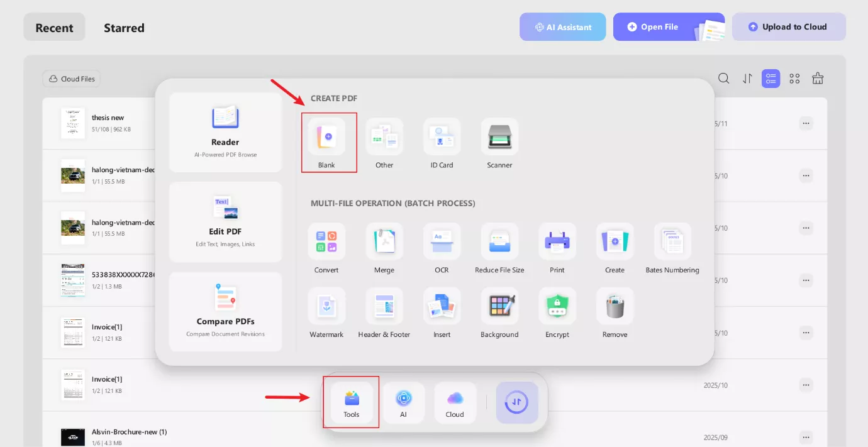This screenshot has height=447, width=868.
Task: Click Upload to Cloud
Action: tap(789, 27)
